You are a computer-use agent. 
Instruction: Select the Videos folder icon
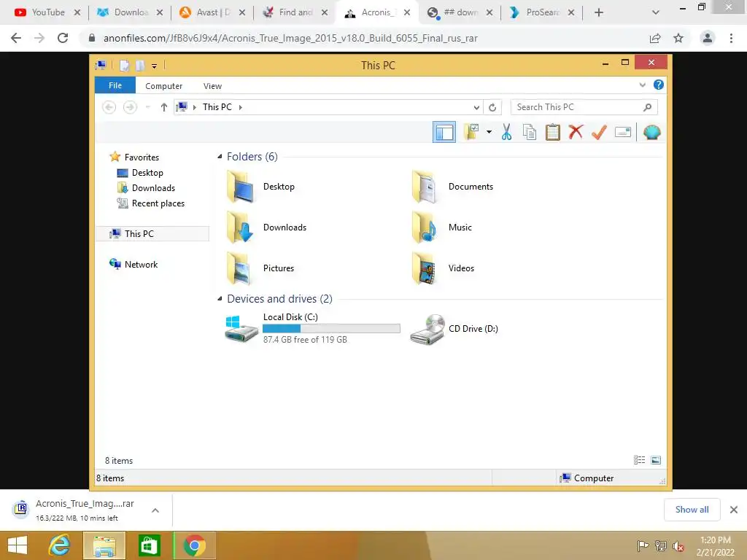tap(424, 268)
